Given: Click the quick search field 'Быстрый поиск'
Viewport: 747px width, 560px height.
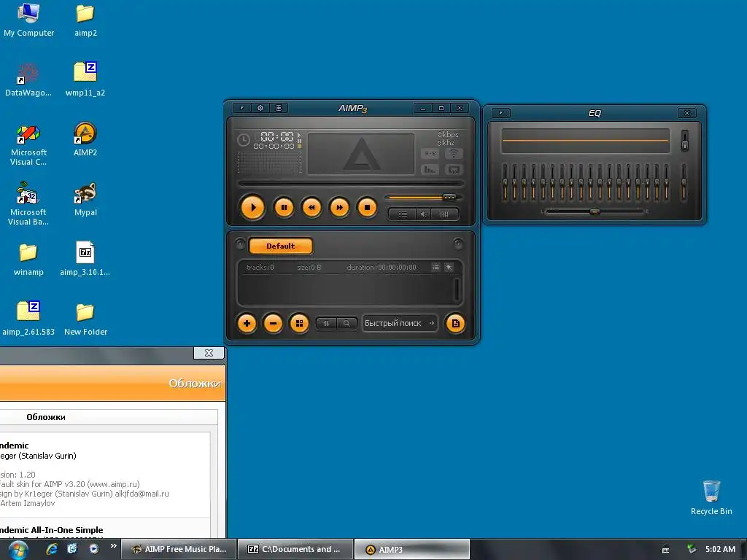Looking at the screenshot, I should click(399, 323).
